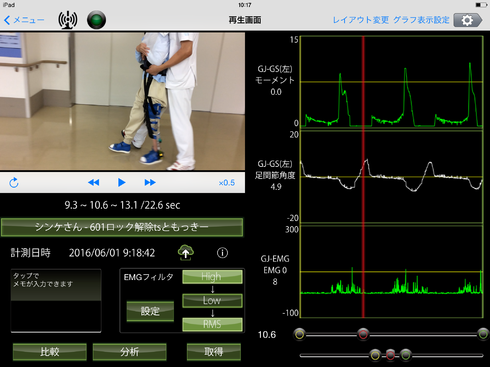Tap the GJ-GS(左) 足関節角度 graph

(392, 177)
